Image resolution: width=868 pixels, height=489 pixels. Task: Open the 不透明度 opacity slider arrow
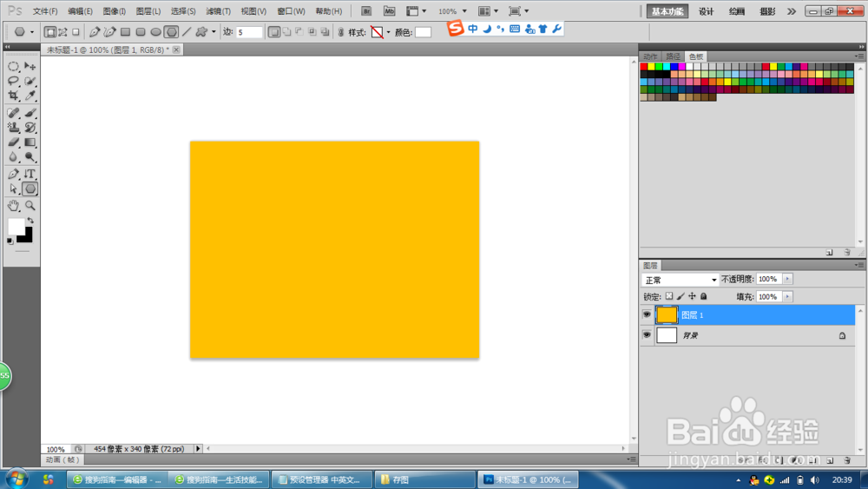(787, 279)
